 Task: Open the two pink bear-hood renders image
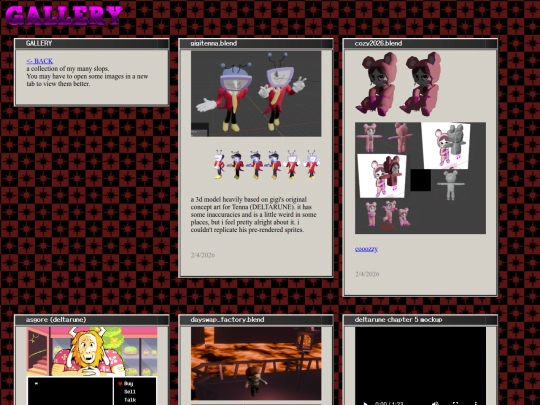coord(398,84)
